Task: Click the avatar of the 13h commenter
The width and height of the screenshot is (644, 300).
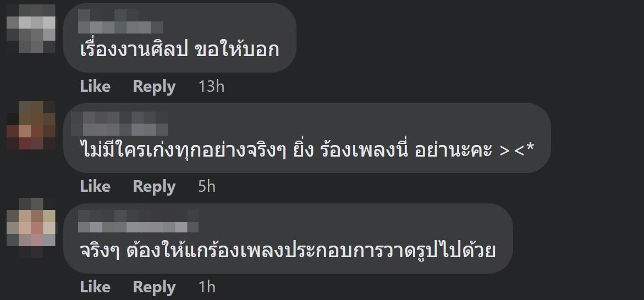Action: 31,29
